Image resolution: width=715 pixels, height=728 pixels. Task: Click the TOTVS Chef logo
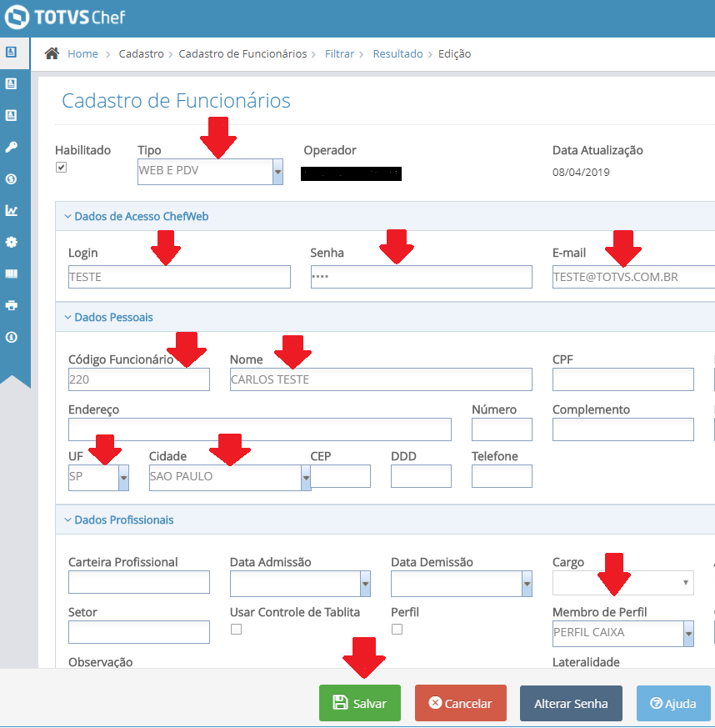coord(64,18)
